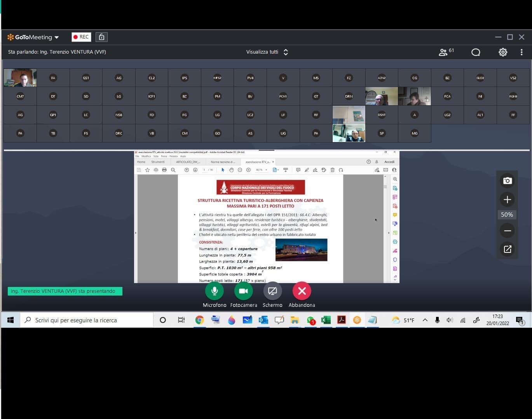
Task: Pop out the shared screen in a new window
Action: pos(507,249)
